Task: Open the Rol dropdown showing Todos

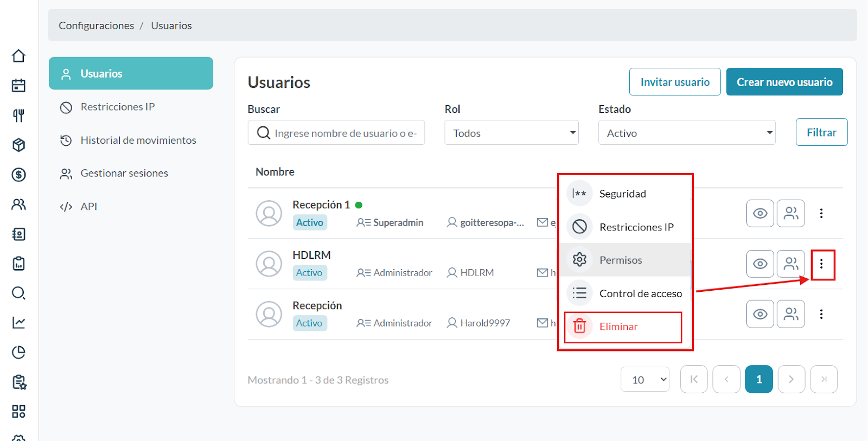Action: coord(511,133)
